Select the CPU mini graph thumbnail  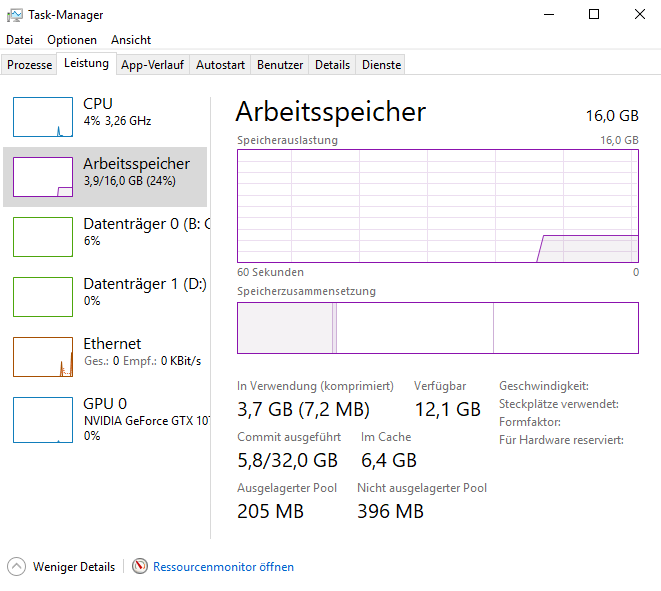tap(43, 117)
